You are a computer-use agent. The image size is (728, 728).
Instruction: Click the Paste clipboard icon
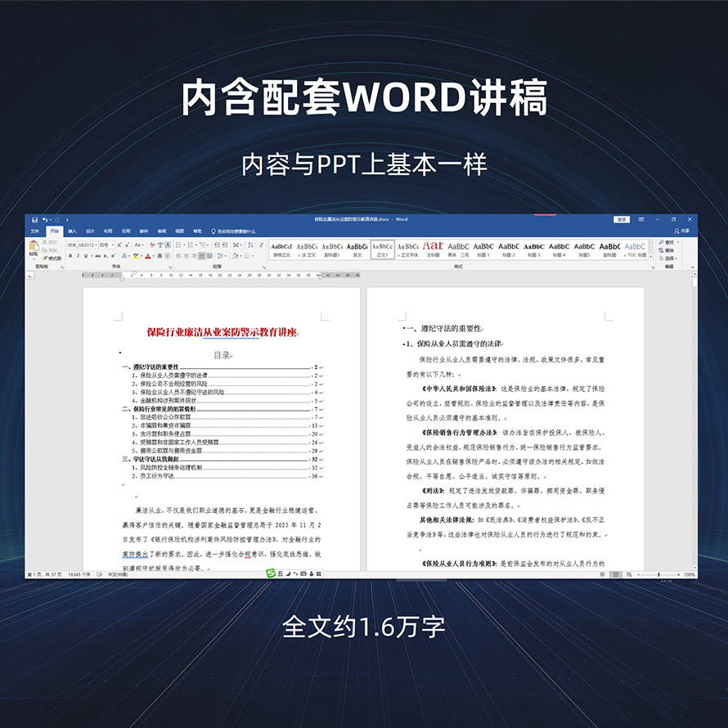click(34, 248)
